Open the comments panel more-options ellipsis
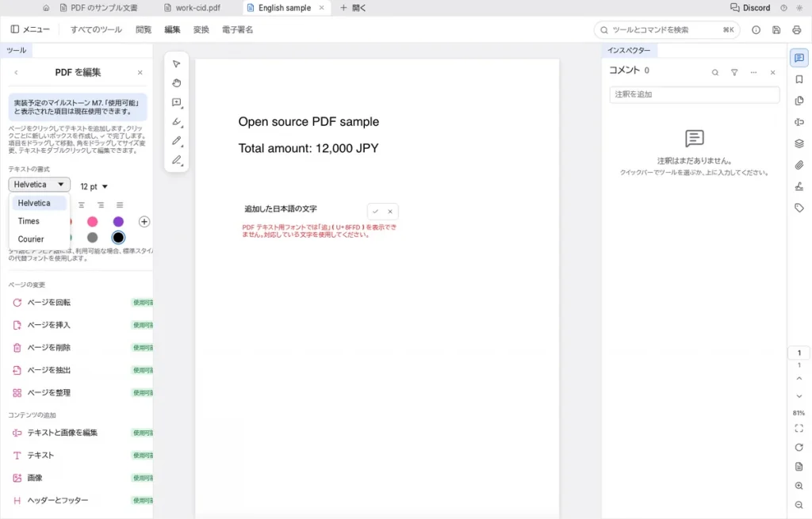Image resolution: width=812 pixels, height=519 pixels. pos(753,72)
